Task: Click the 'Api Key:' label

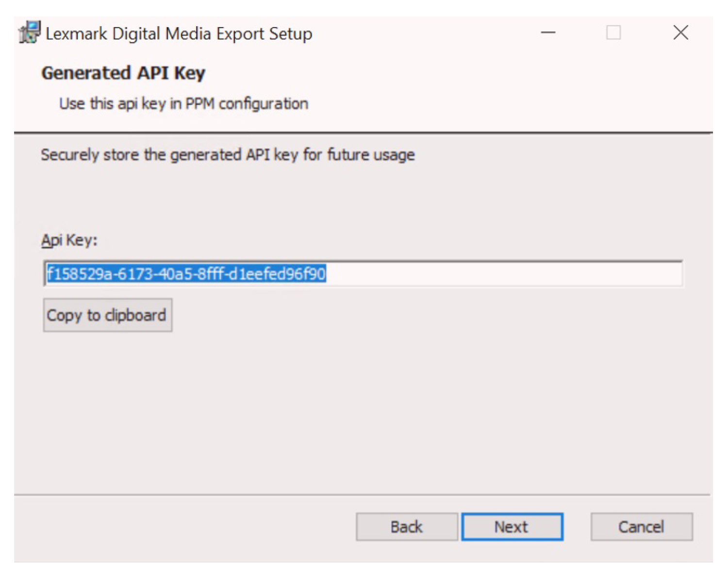Action: (x=69, y=240)
